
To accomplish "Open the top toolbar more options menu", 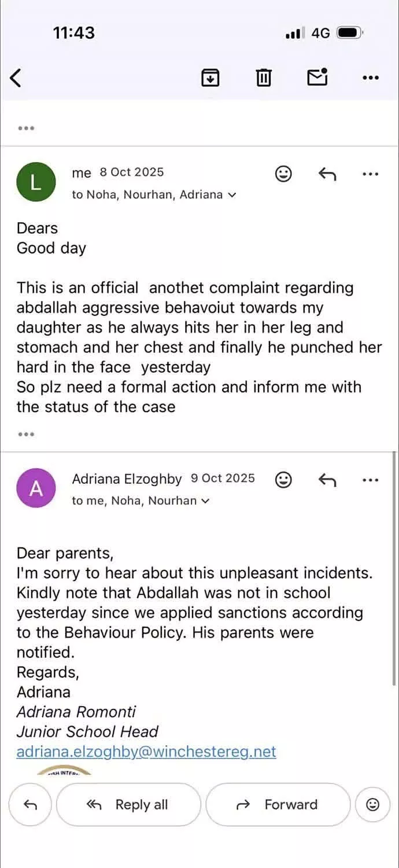I will (370, 78).
